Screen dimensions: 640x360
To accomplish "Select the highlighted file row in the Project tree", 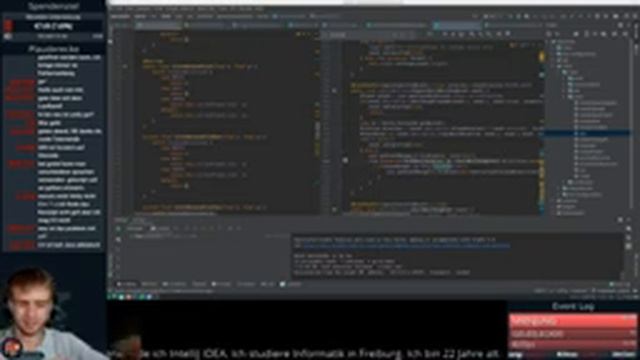I will click(587, 133).
